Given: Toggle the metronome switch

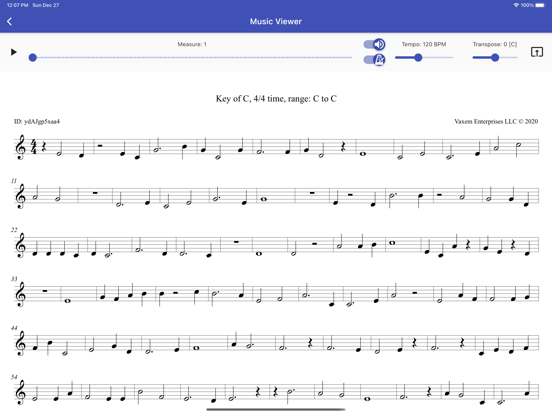Looking at the screenshot, I should 374,59.
